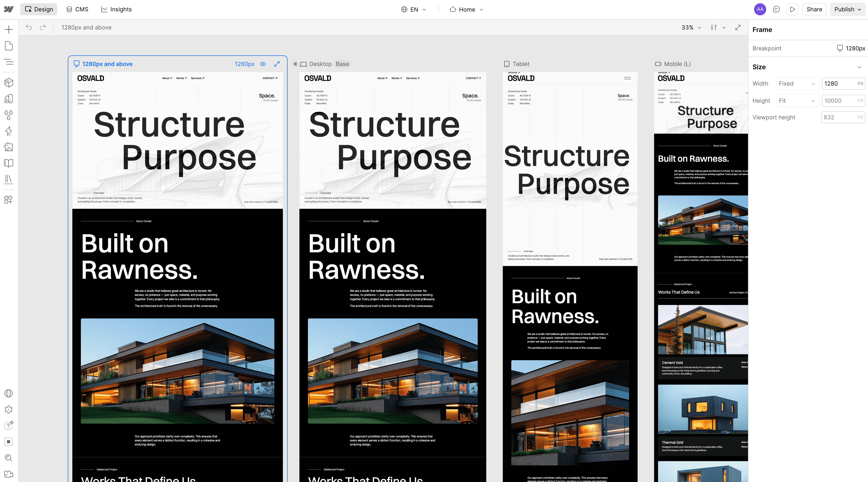Open the open-book icon panel
The width and height of the screenshot is (868, 482).
tap(9, 163)
